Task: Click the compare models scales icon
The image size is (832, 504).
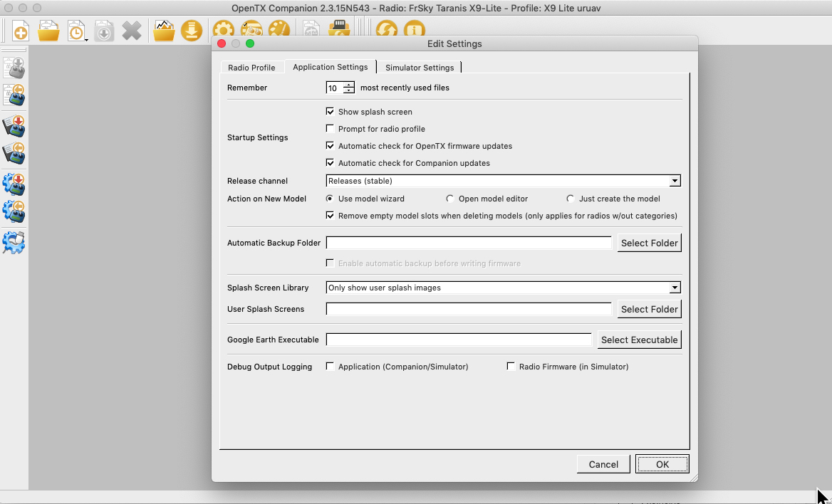Action: pos(311,29)
